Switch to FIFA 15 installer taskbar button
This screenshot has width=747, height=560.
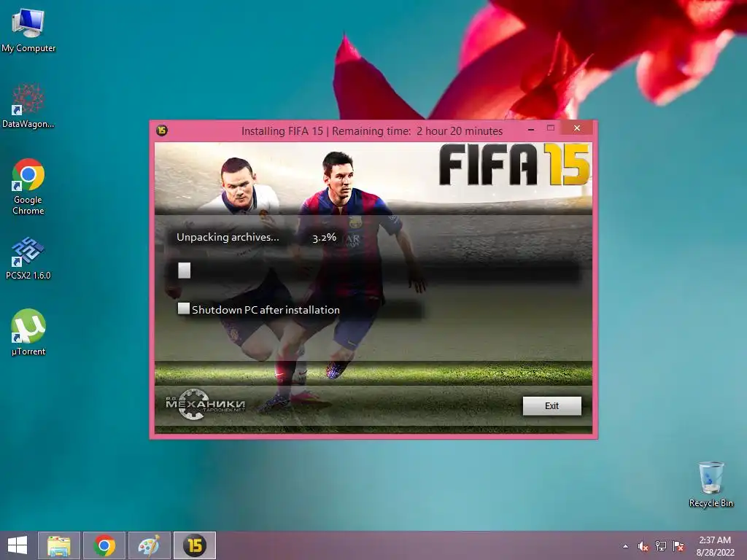[194, 545]
